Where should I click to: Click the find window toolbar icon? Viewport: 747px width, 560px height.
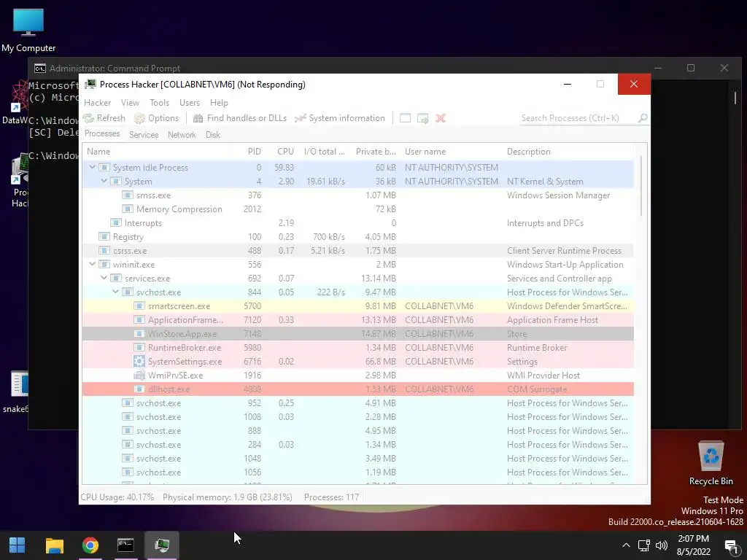(405, 118)
